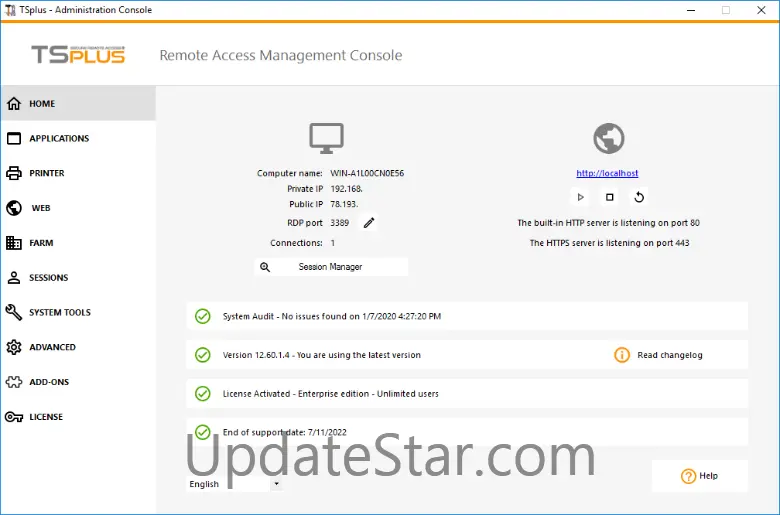Click the orange info icon beside changelog

pos(622,355)
